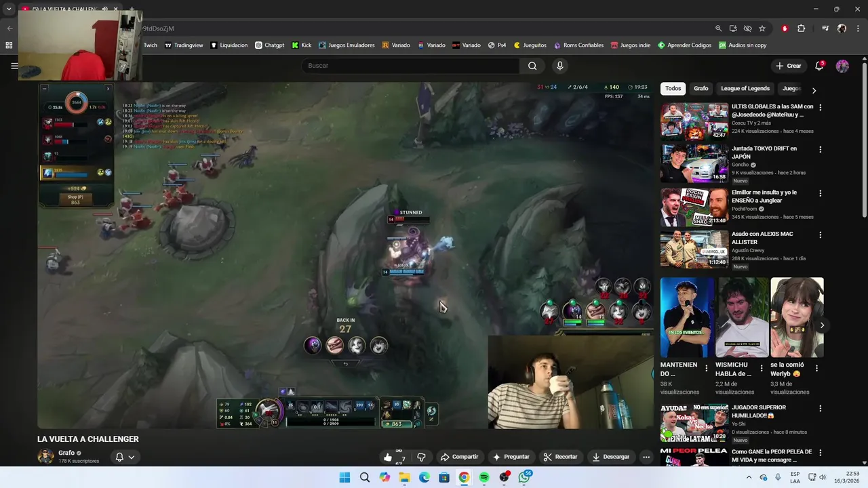Open options for ULTIS GLOBALES video

point(821,107)
